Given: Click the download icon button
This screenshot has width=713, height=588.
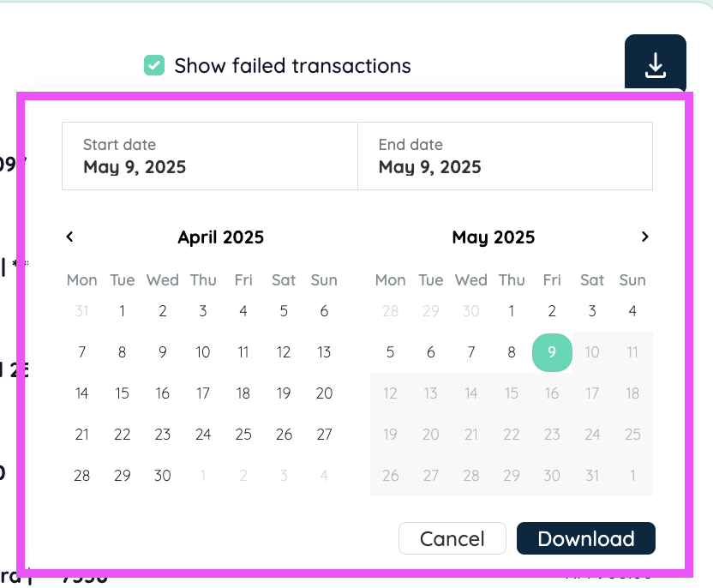Looking at the screenshot, I should [x=656, y=63].
